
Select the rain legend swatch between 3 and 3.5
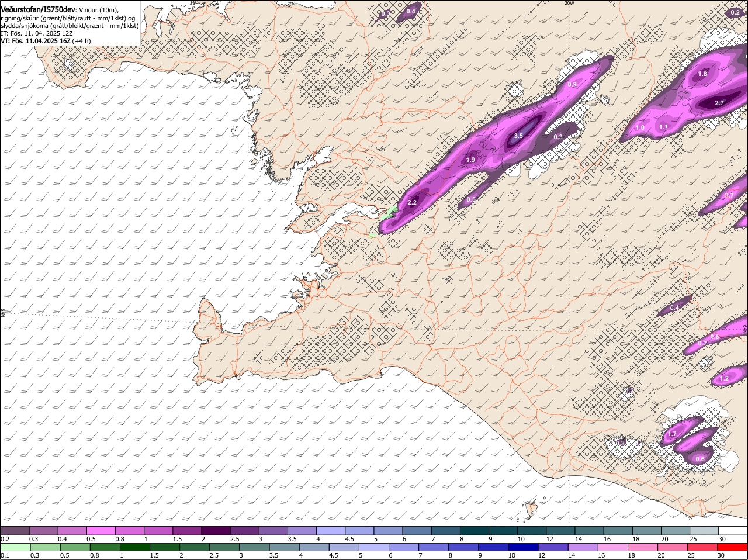254,547
